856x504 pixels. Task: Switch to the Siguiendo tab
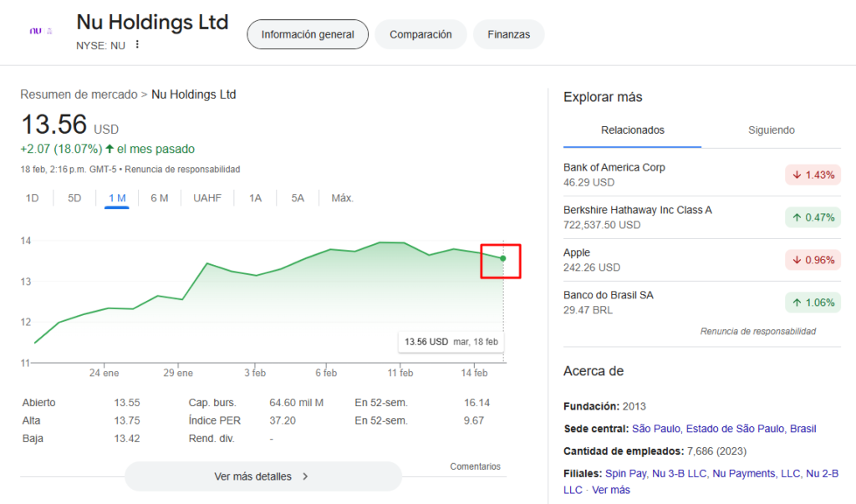[x=771, y=130]
